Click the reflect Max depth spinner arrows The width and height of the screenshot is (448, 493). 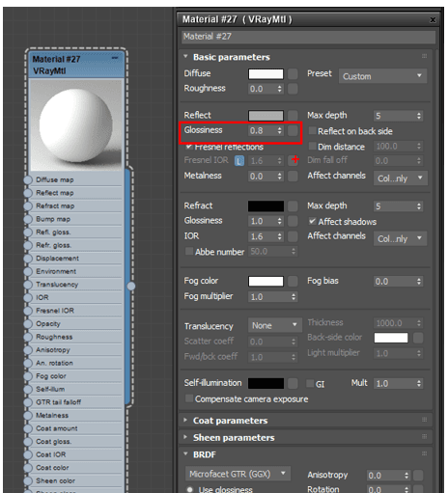point(419,116)
